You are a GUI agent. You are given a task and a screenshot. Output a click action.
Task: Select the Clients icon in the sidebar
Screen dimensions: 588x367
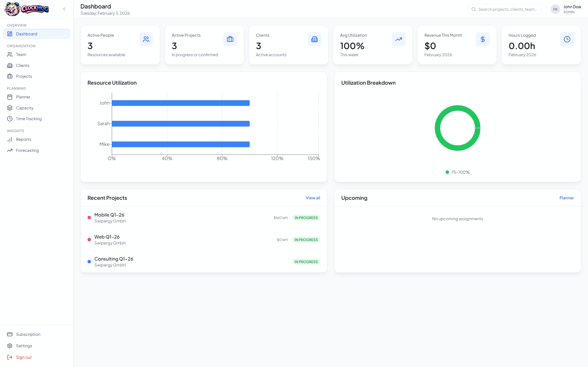[10, 65]
